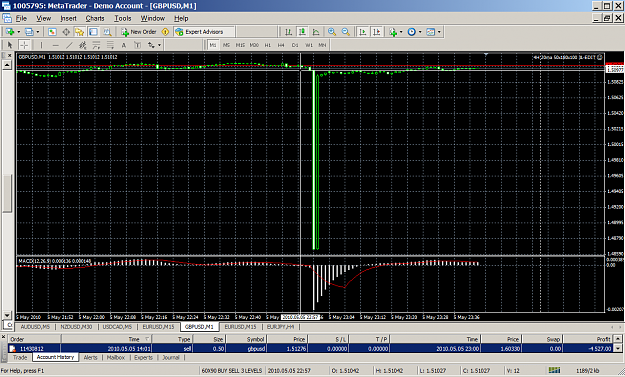Select the text label 'T' tool

pyautogui.click(x=138, y=45)
